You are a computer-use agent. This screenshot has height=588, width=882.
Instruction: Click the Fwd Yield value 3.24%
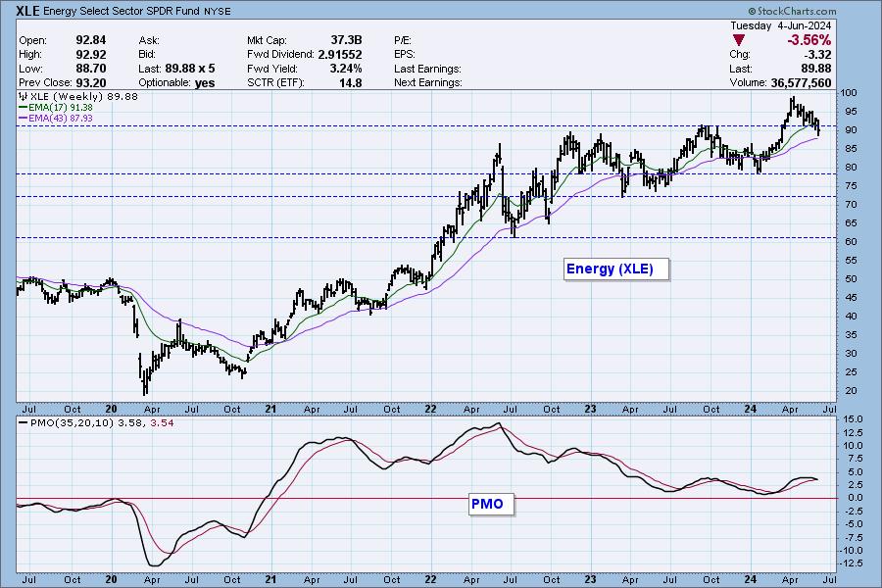point(345,69)
